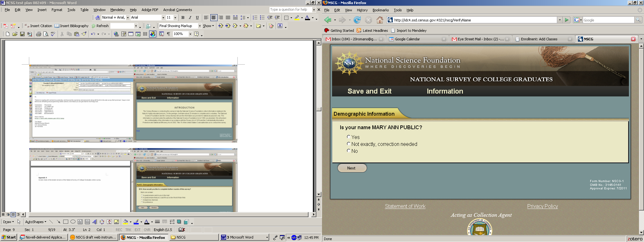This screenshot has width=644, height=242.
Task: Open Print Preview in Word toolbar
Action: (46, 34)
